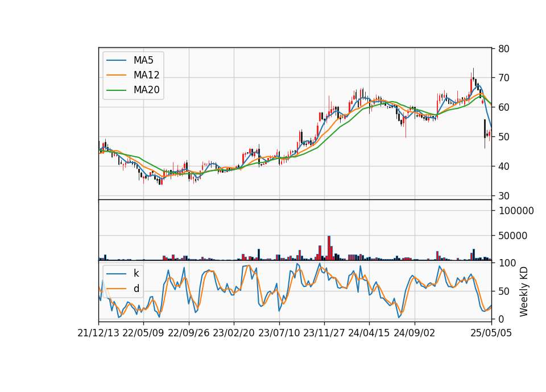Click the price axis value 70
The height and width of the screenshot is (392, 546).
[x=504, y=78]
